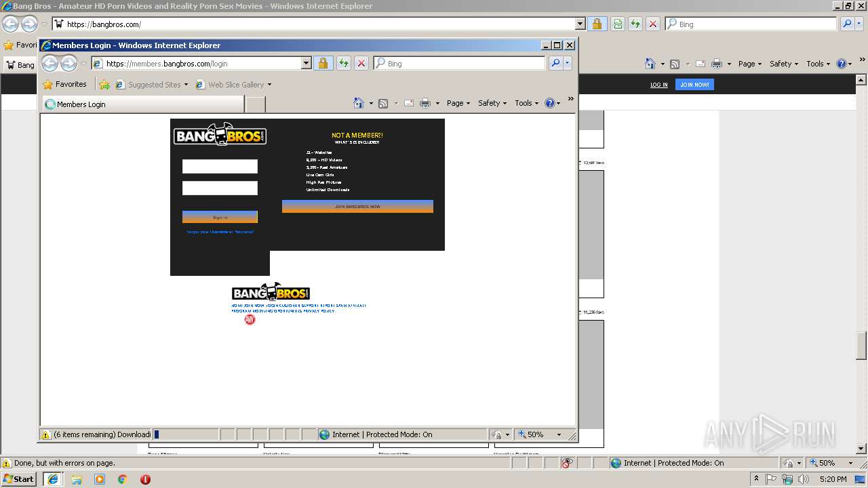The width and height of the screenshot is (868, 488).
Task: Click warning icon in Members Login status bar
Action: pyautogui.click(x=45, y=434)
